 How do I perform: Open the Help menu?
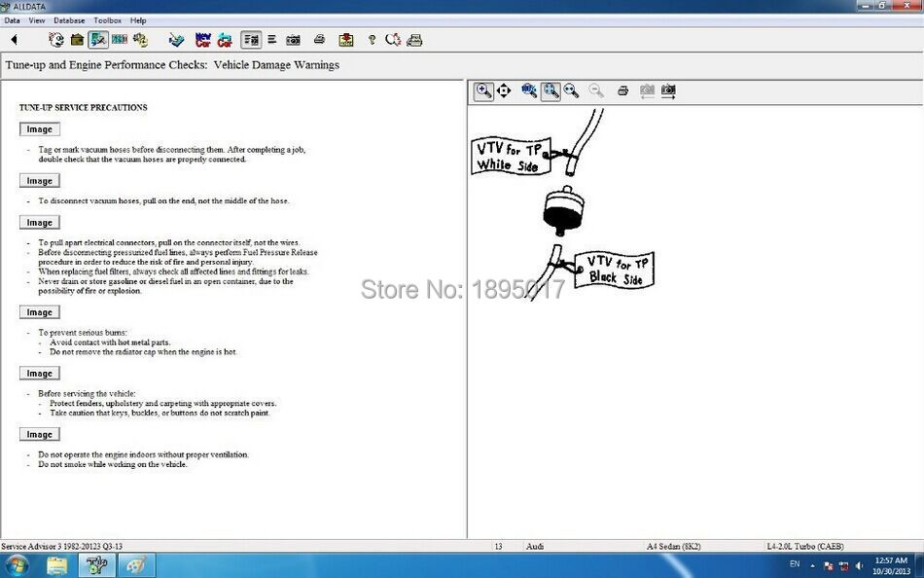pos(138,19)
